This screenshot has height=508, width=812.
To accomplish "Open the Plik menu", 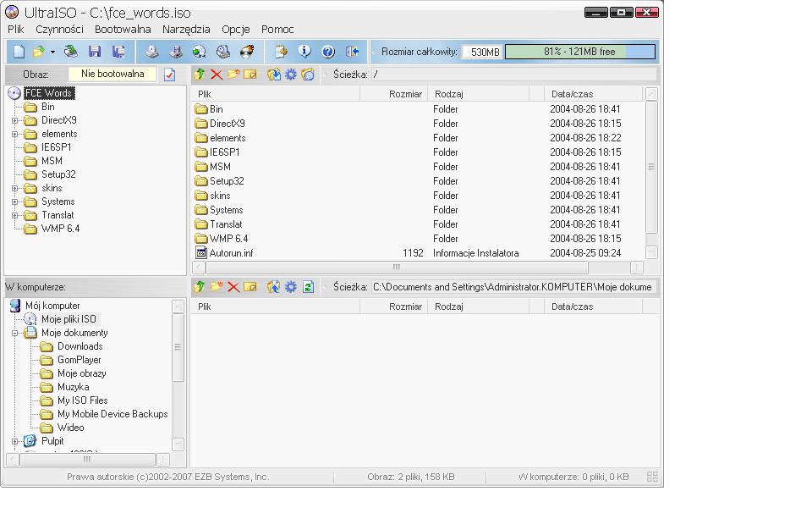I will 16,30.
